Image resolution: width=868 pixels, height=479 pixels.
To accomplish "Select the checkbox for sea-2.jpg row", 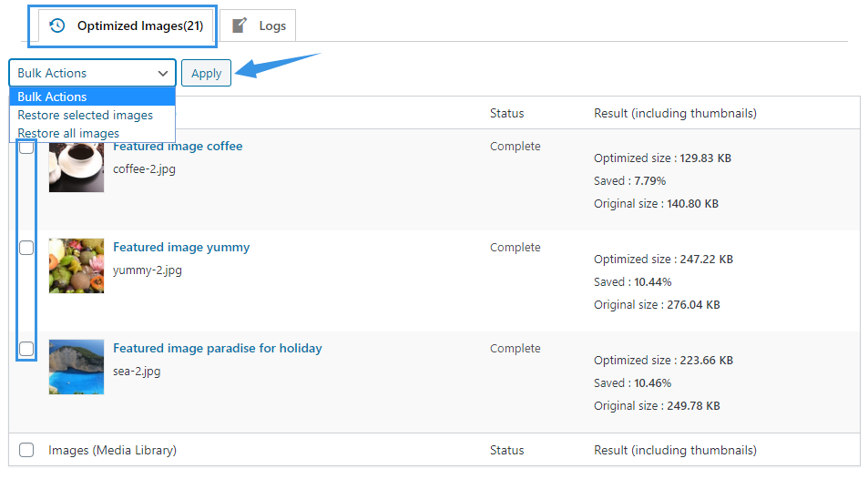I will tap(26, 348).
